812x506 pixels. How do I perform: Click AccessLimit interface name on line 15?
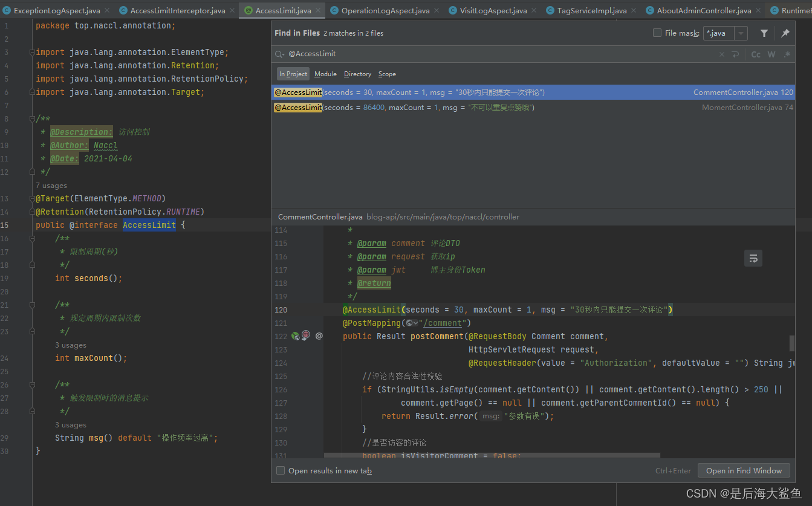point(149,225)
